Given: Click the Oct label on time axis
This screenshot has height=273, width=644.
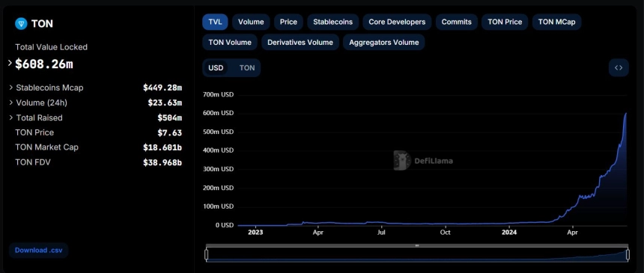Looking at the screenshot, I should click(445, 233).
